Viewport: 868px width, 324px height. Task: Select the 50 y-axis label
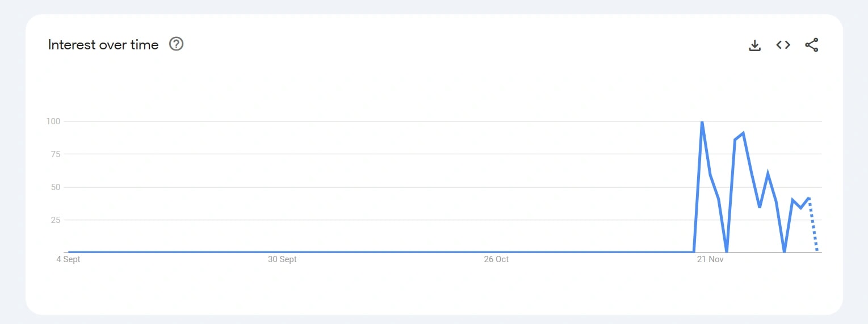[x=56, y=187]
